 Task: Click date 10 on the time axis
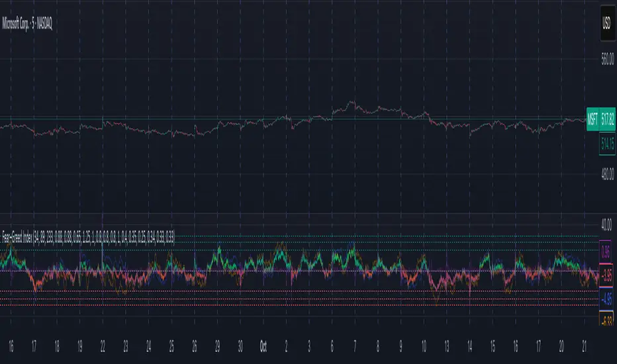(424, 345)
